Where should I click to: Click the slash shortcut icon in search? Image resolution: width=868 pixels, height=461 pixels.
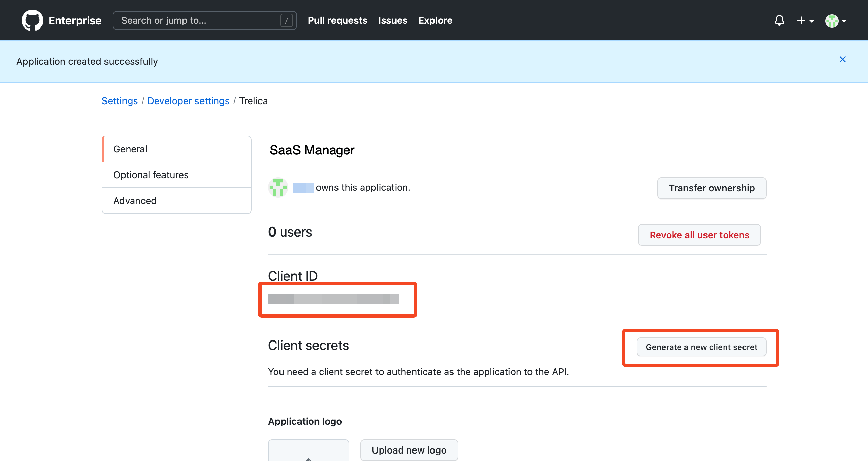[287, 20]
